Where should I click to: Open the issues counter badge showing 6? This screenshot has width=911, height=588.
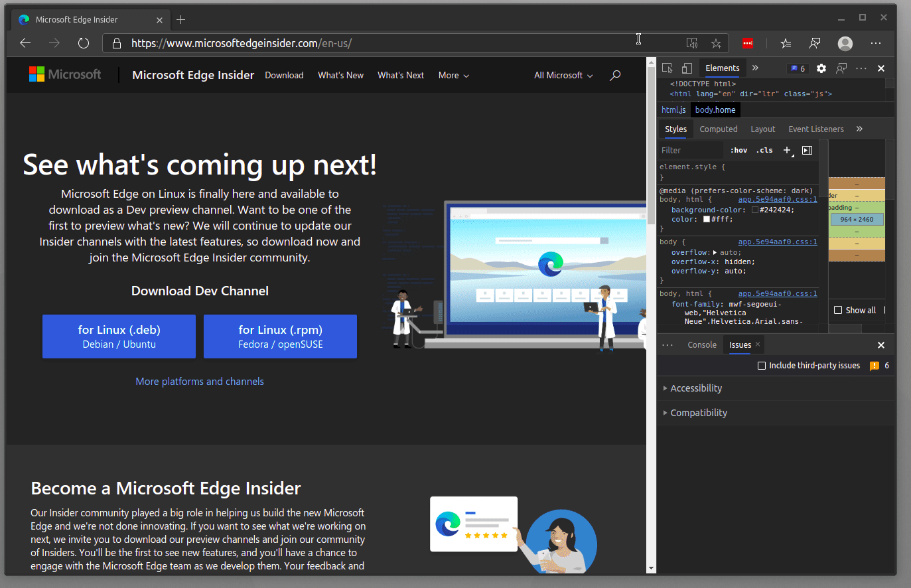point(798,68)
